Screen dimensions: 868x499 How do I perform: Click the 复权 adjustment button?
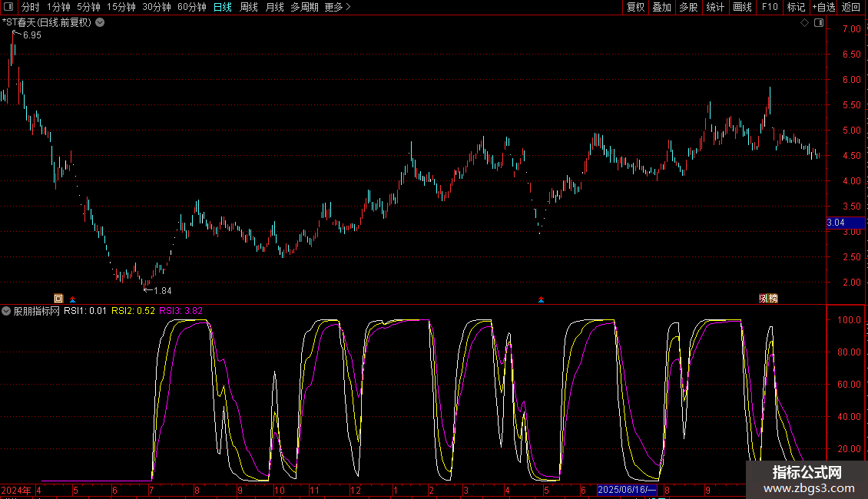635,7
